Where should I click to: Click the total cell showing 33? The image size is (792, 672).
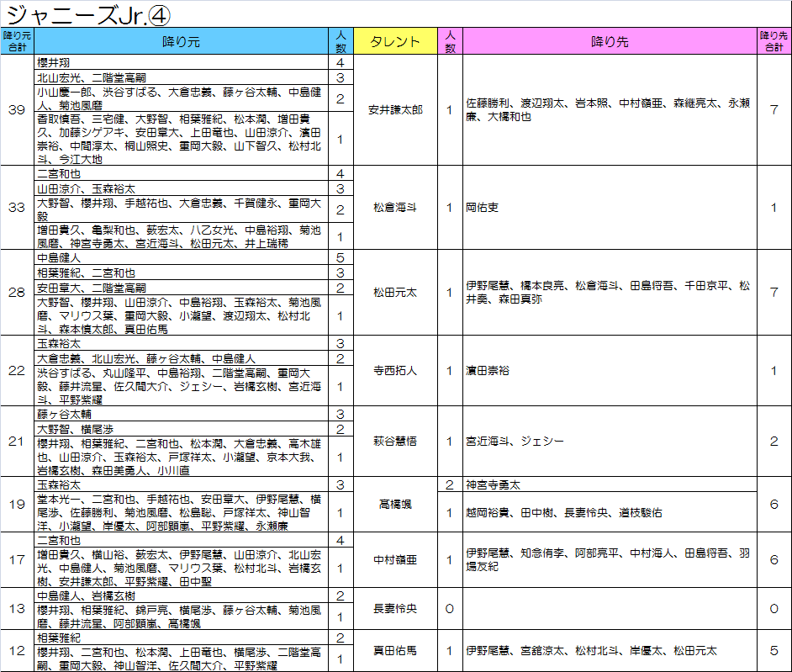click(17, 207)
